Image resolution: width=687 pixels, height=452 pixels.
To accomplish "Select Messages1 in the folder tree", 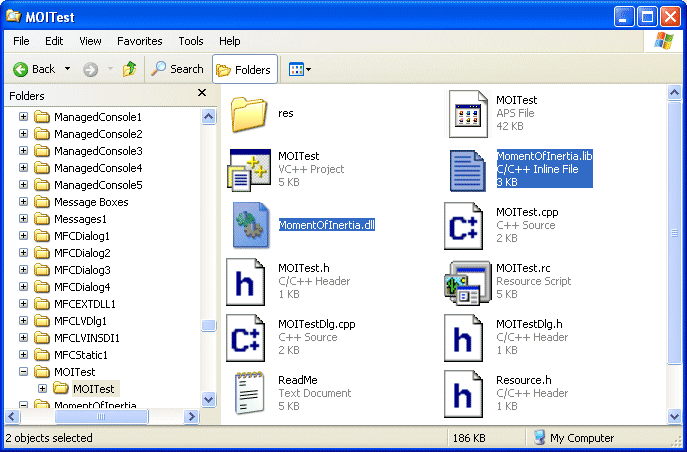I will click(80, 219).
